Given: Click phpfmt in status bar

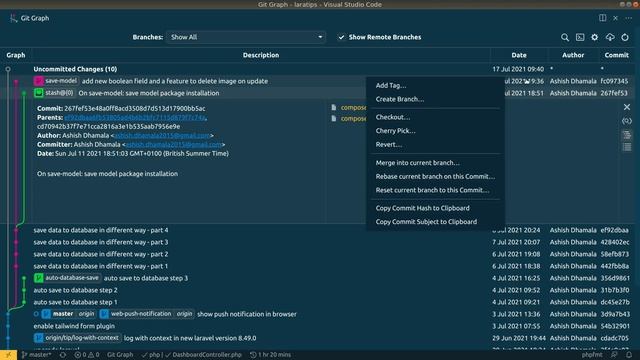Looking at the screenshot, I should (x=592, y=355).
